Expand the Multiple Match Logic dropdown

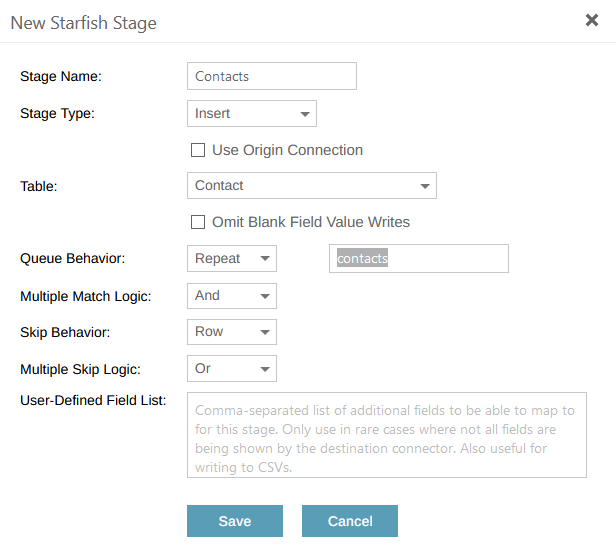pyautogui.click(x=231, y=296)
